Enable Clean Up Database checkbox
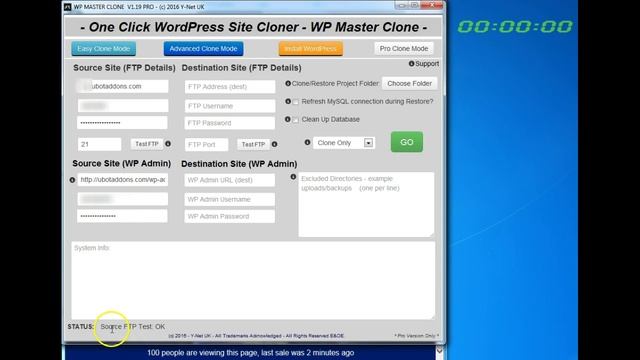The width and height of the screenshot is (640, 360). click(296, 120)
